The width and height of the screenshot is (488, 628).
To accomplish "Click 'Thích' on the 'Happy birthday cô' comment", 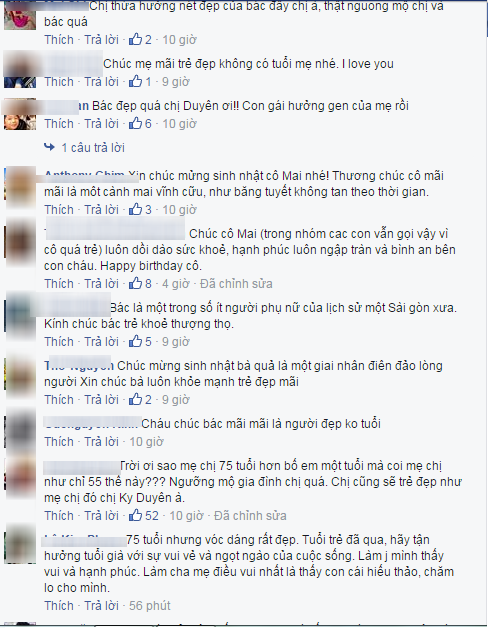I will pos(59,284).
